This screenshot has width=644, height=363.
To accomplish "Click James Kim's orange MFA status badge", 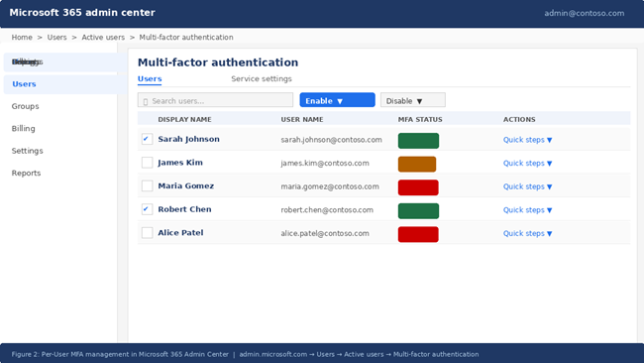I will point(417,164).
